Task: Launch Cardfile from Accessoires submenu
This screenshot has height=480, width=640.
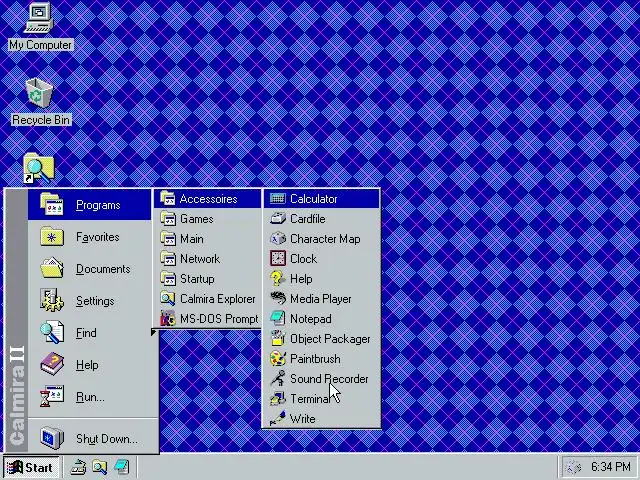Action: [x=321, y=219]
